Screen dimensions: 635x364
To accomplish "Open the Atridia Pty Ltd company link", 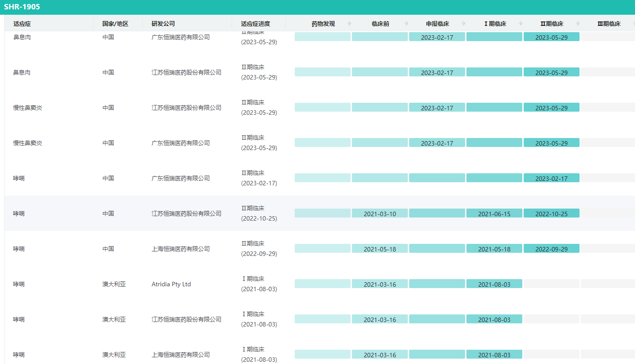I will coord(171,284).
